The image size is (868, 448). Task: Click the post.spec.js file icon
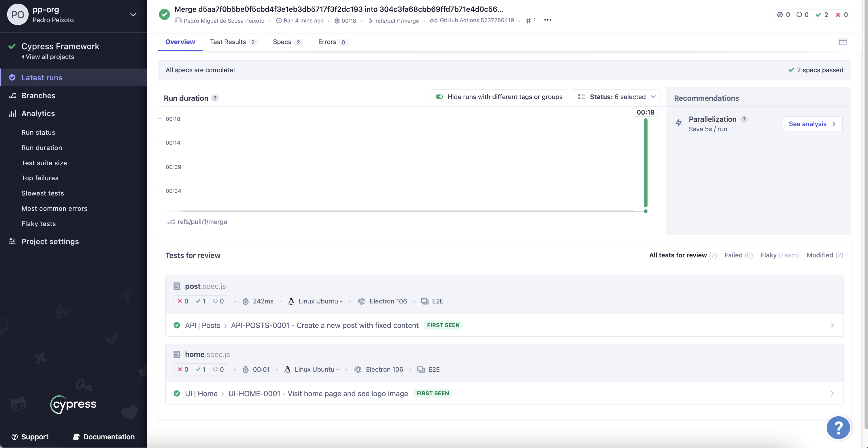coord(177,286)
